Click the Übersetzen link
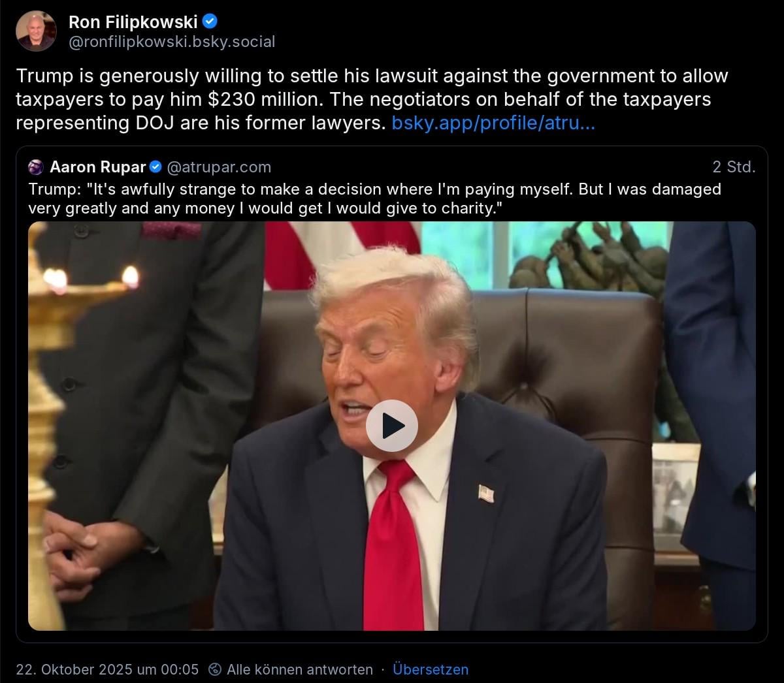This screenshot has width=784, height=683. pyautogui.click(x=431, y=669)
